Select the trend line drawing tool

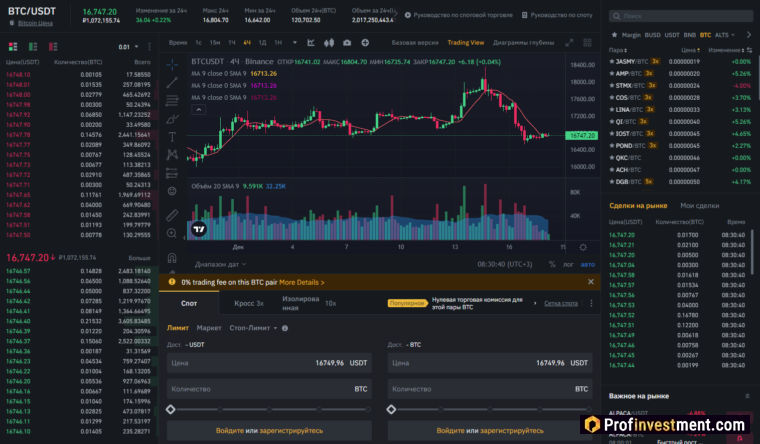pyautogui.click(x=172, y=82)
